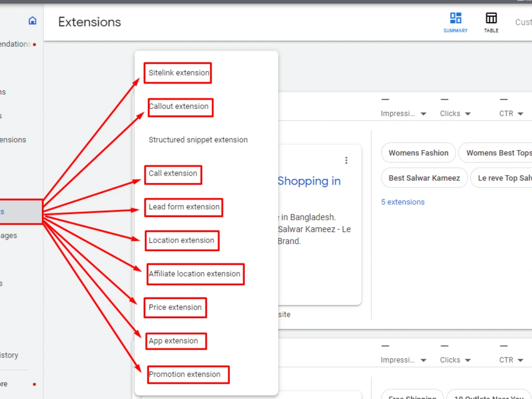Viewport: 532px width, 399px height.
Task: Open the 5 extensions link
Action: click(x=402, y=202)
